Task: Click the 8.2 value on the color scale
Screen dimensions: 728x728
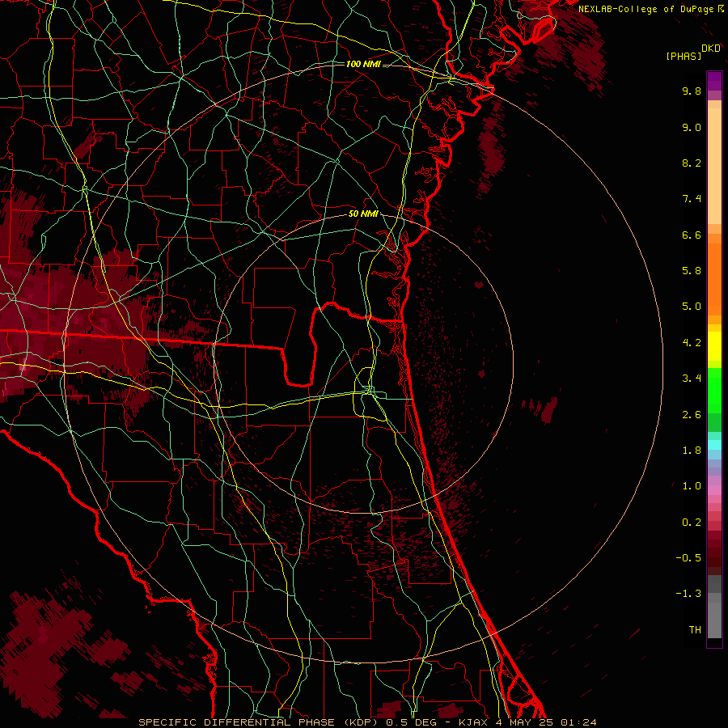Action: coord(692,163)
